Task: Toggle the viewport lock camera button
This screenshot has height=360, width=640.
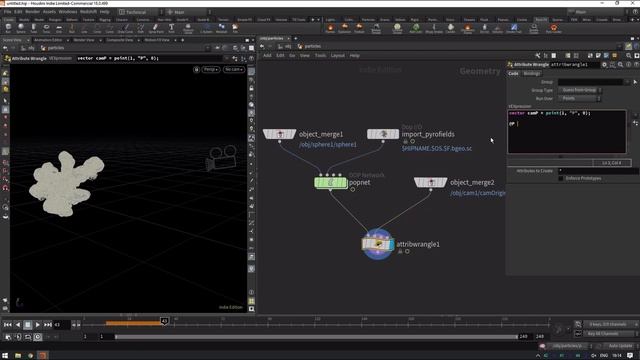Action: pyautogui.click(x=251, y=88)
